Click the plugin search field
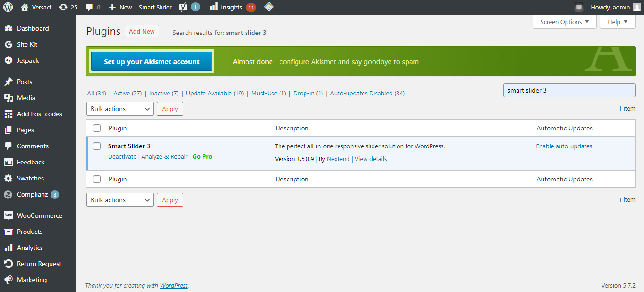This screenshot has height=292, width=644. (569, 90)
